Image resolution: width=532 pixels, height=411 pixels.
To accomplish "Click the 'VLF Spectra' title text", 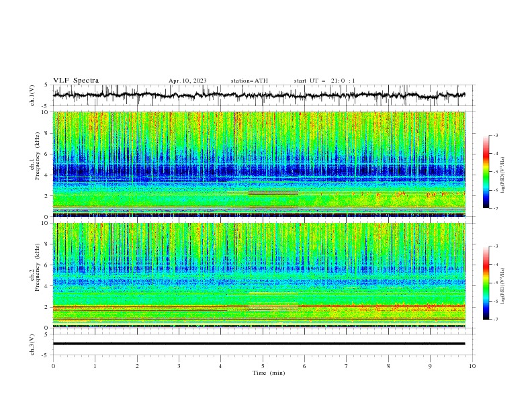I will pyautogui.click(x=76, y=81).
